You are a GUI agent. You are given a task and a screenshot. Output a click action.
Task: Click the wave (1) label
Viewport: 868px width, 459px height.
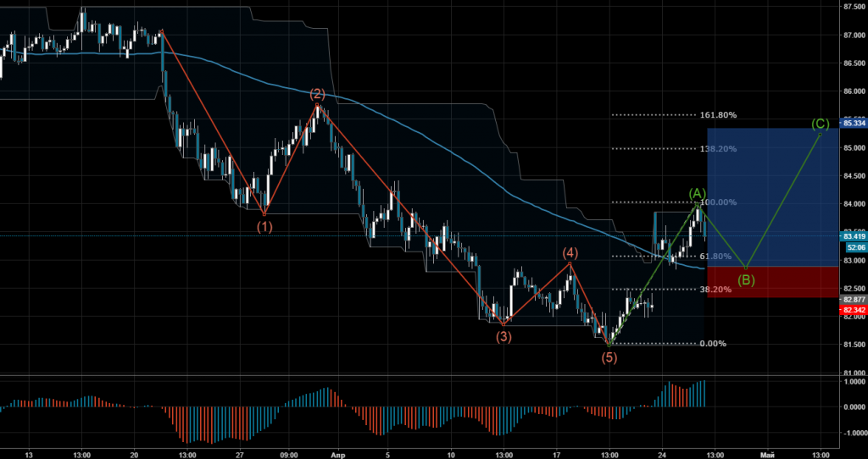coord(264,227)
